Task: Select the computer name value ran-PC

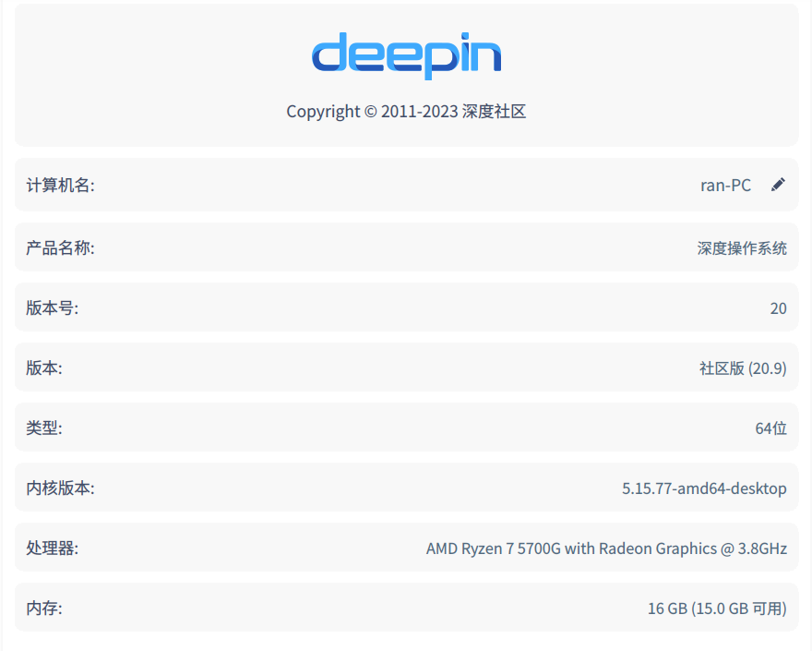Action: pyautogui.click(x=725, y=185)
